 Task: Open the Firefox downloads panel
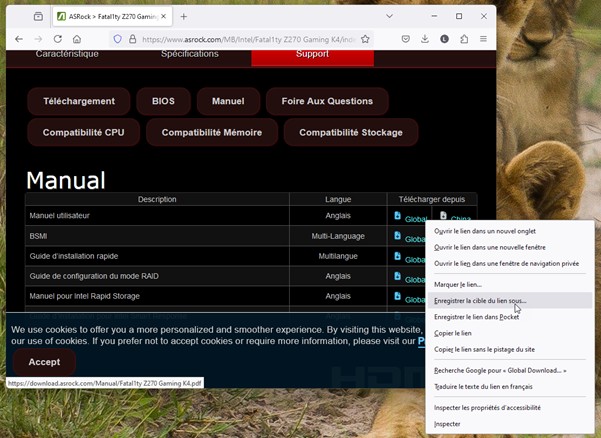[x=425, y=39]
